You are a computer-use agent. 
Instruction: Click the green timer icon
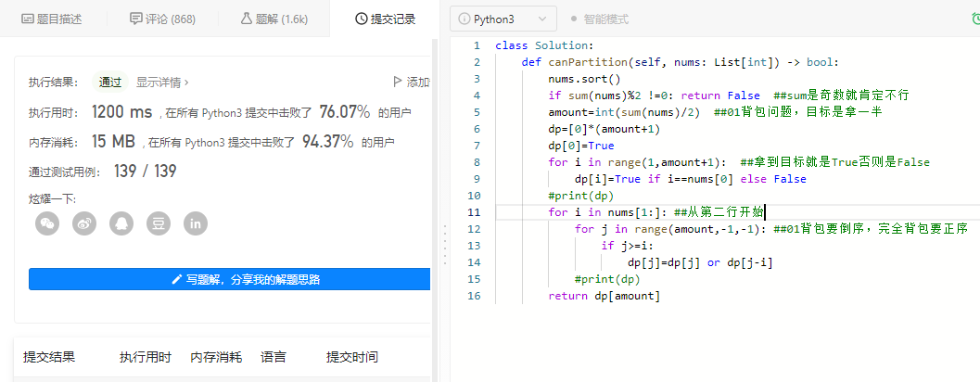tap(975, 19)
